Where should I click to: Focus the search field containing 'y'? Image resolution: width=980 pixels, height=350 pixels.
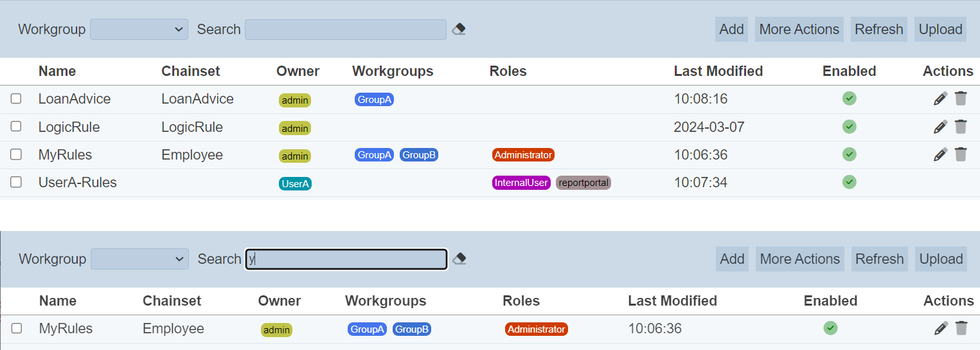[346, 259]
